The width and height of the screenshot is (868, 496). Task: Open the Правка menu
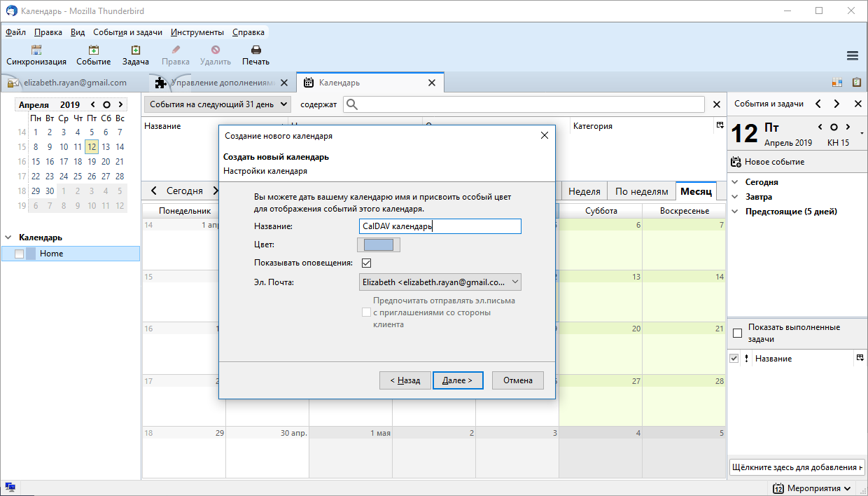(x=48, y=32)
